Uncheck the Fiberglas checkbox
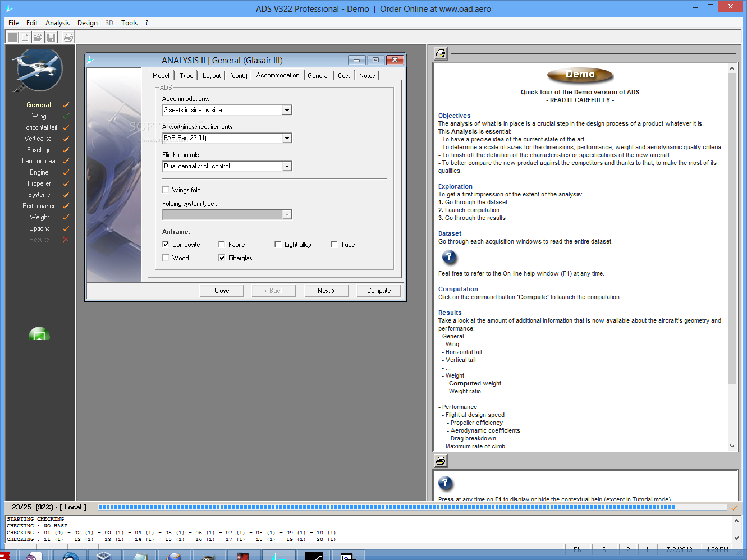Screen dimensions: 747x560 (x=222, y=258)
